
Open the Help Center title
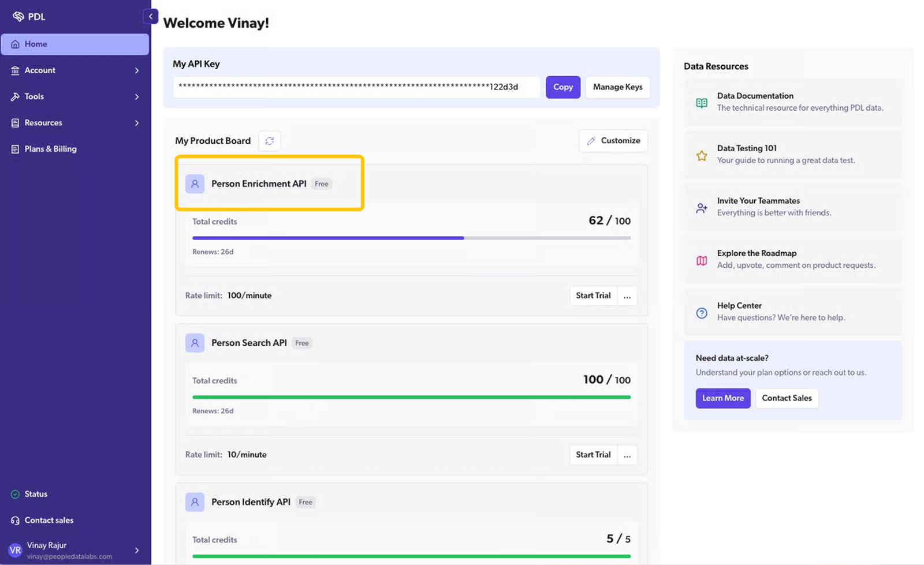tap(740, 306)
